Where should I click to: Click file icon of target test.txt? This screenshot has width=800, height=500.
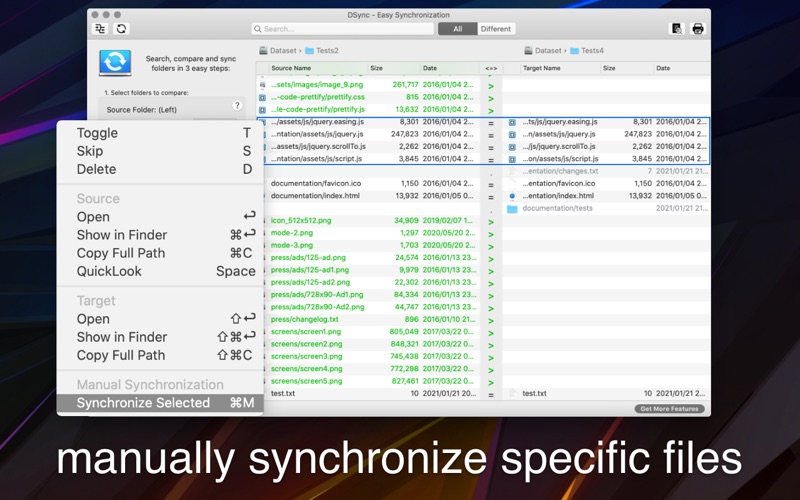tap(512, 393)
